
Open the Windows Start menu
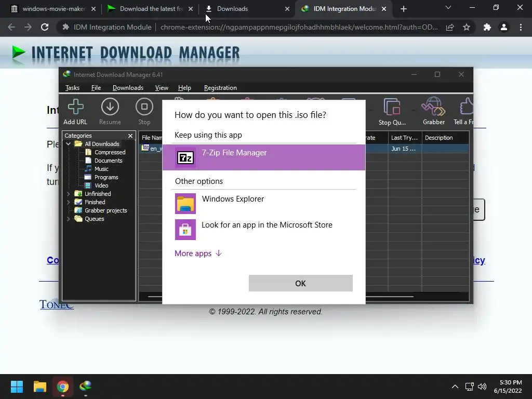coord(17,387)
